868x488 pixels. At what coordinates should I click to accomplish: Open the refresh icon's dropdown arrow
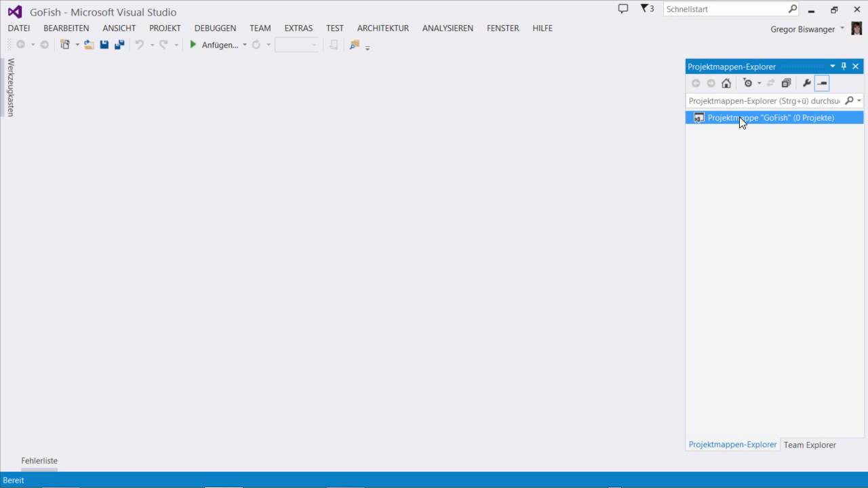pos(269,45)
